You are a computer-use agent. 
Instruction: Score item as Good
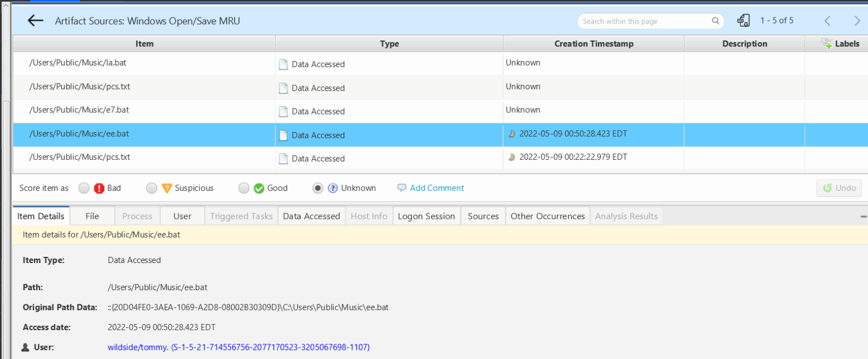tap(244, 189)
